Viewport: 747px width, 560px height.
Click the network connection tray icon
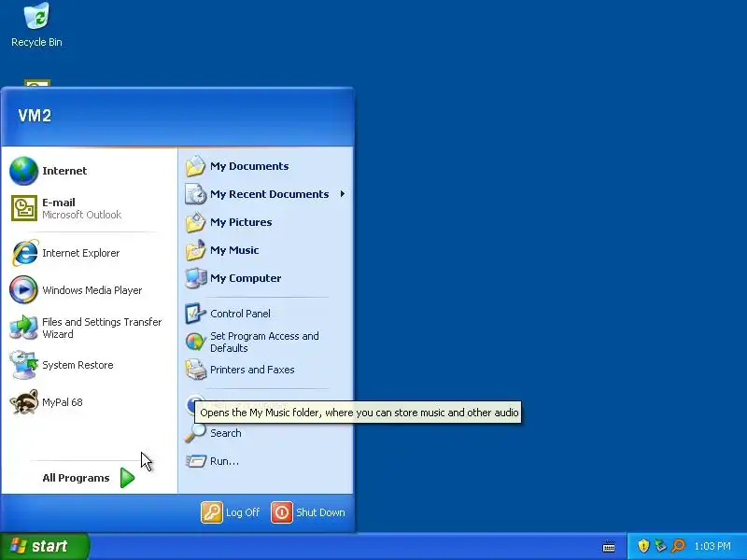(660, 546)
